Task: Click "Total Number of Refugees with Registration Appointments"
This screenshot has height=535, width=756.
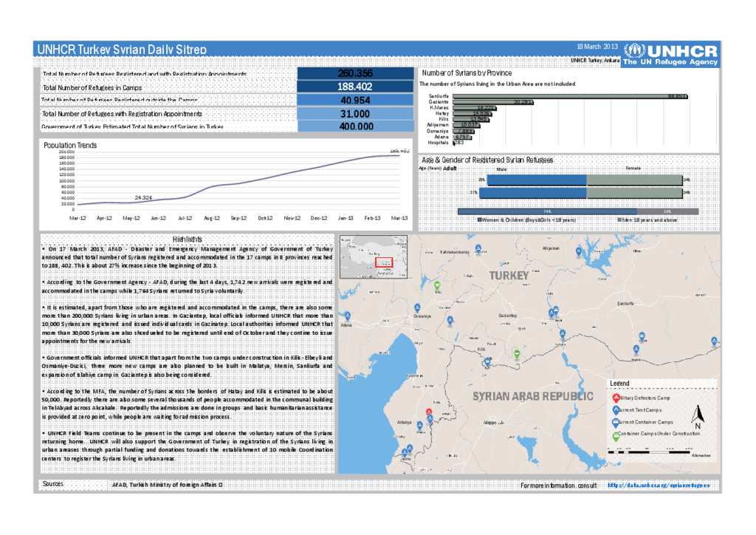Action: [x=122, y=114]
